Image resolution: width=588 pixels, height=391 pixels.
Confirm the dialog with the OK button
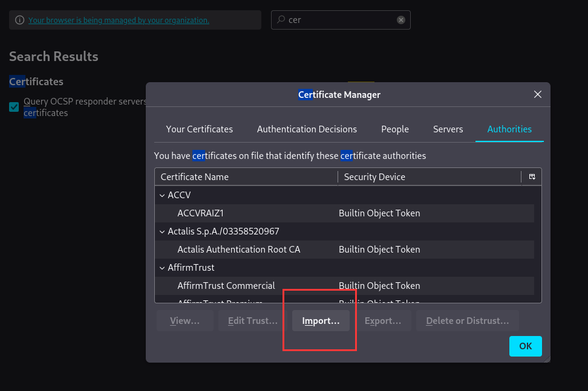pos(525,346)
